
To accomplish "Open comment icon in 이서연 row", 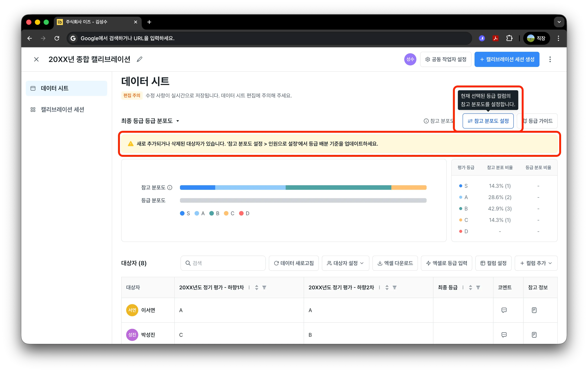I will click(504, 310).
